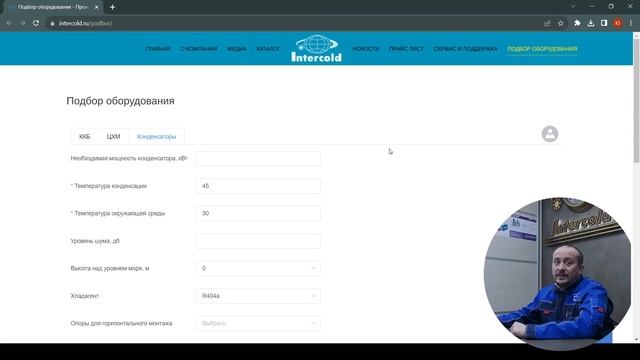Select the Конденсаторы tab

point(156,136)
